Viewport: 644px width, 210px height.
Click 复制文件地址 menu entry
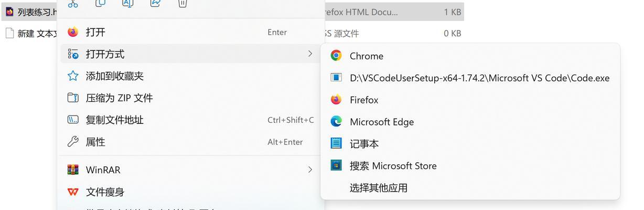(x=190, y=120)
